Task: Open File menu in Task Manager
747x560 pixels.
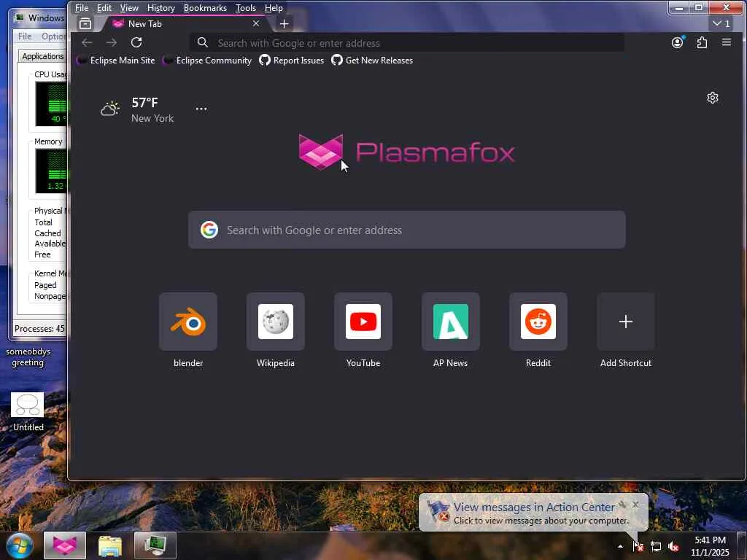Action: coord(25,36)
